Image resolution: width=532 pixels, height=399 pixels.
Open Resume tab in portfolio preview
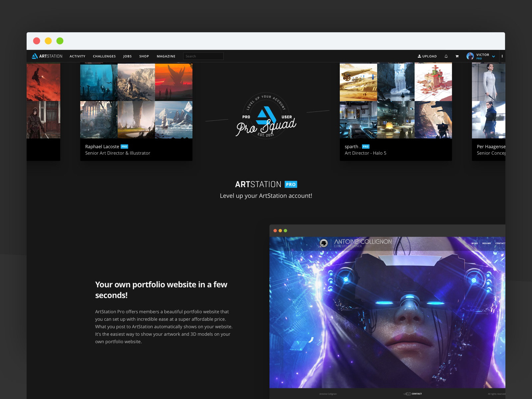[x=486, y=243]
